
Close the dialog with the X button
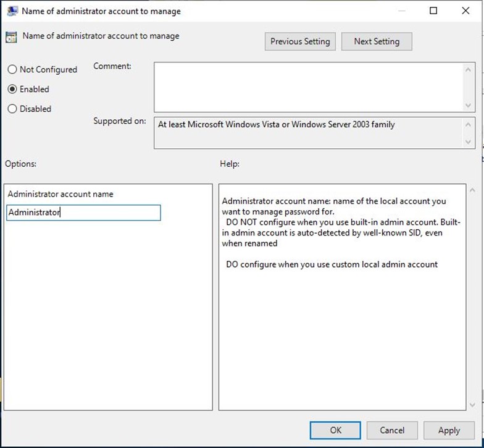click(x=465, y=11)
